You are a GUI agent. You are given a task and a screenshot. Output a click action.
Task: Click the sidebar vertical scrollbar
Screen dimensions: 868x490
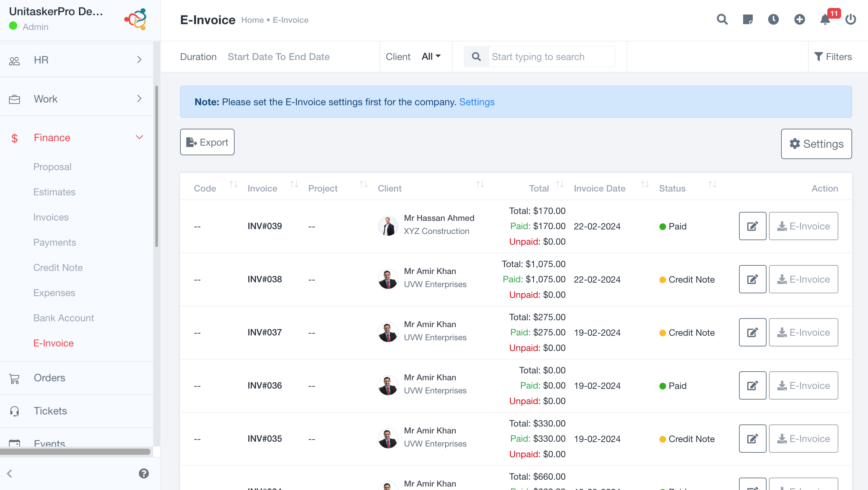(x=157, y=166)
